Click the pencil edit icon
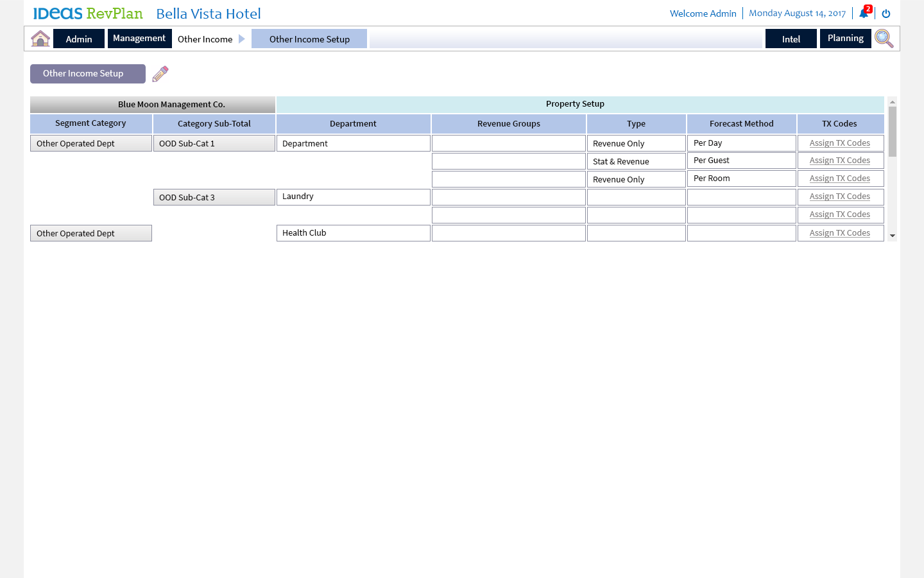 pos(160,74)
